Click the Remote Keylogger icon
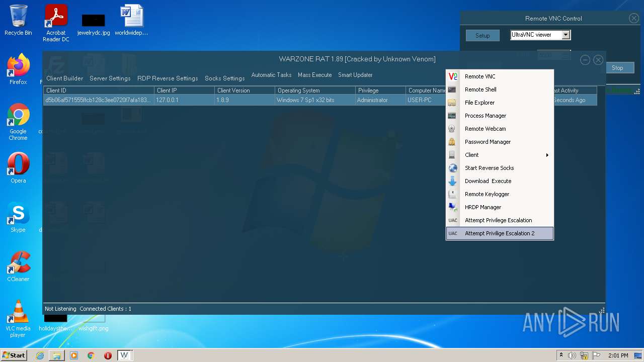 [x=452, y=194]
